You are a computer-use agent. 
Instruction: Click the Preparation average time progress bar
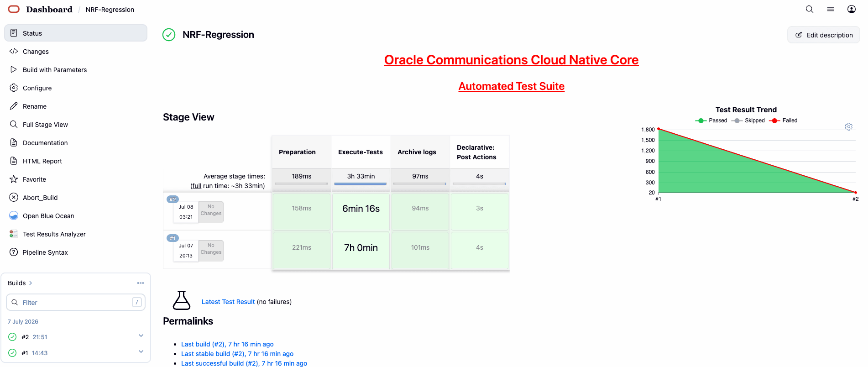[x=301, y=183]
